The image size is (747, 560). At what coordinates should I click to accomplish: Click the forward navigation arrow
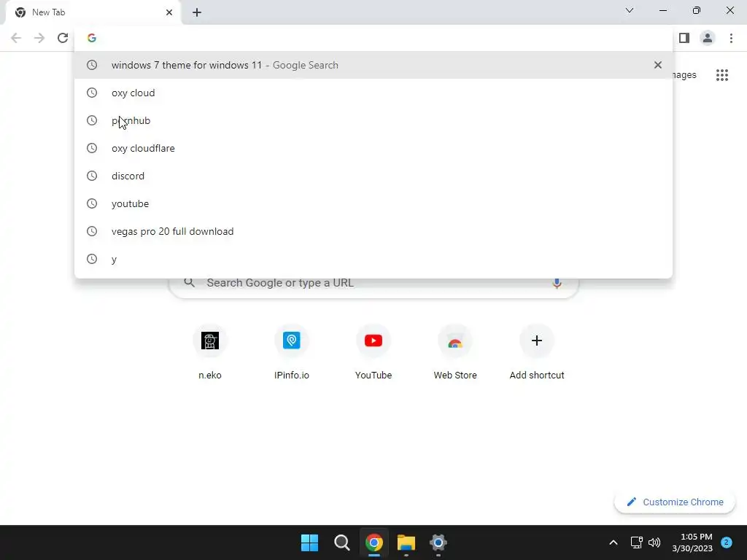point(39,38)
